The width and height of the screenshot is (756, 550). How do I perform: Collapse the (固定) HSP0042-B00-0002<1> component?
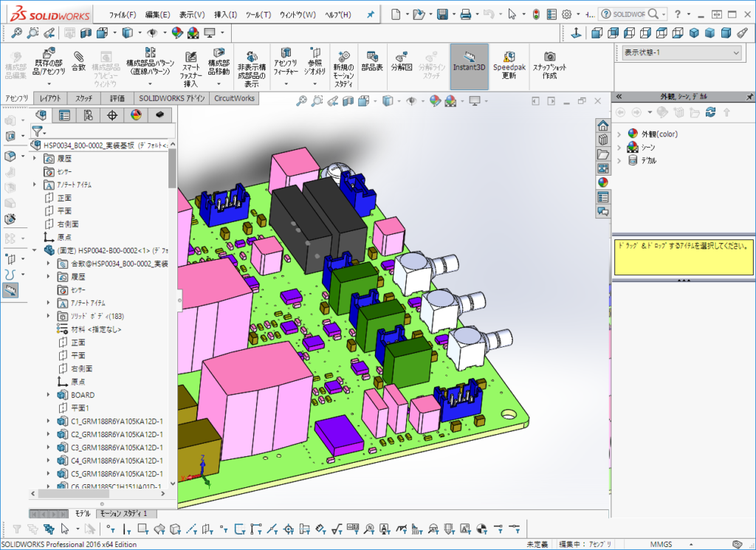tap(35, 250)
